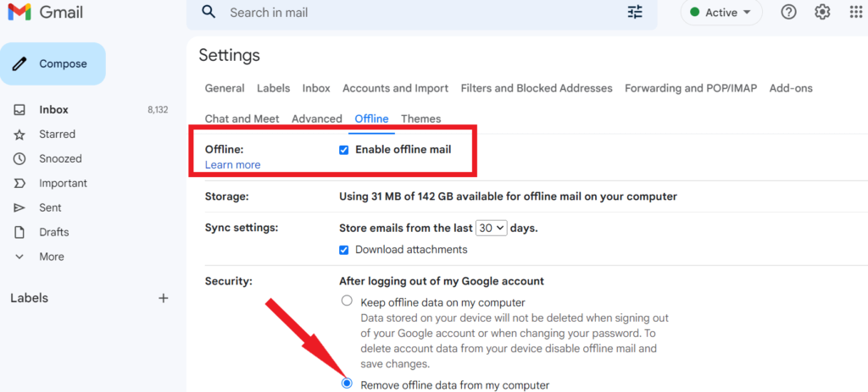Expand the More sidebar section
Viewport: 868px width, 392px height.
click(52, 257)
